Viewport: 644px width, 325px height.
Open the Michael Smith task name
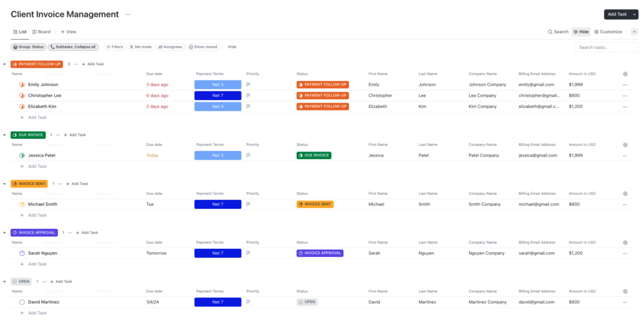(43, 204)
